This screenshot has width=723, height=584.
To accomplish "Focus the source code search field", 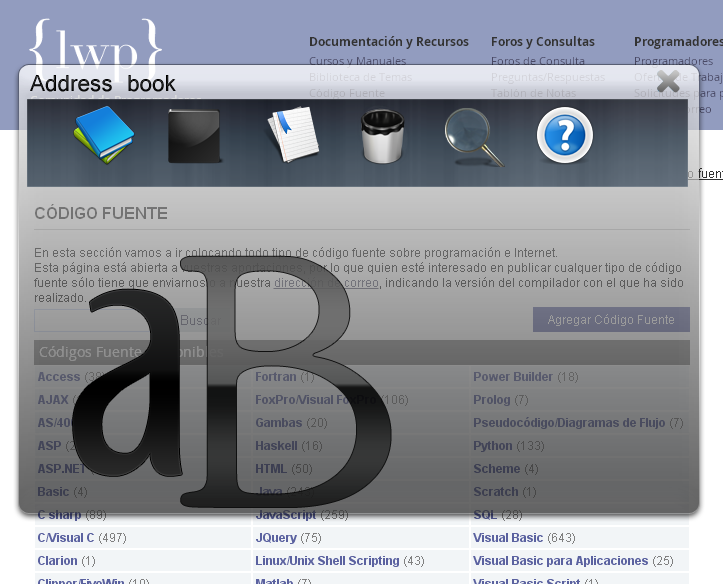I will click(x=104, y=320).
